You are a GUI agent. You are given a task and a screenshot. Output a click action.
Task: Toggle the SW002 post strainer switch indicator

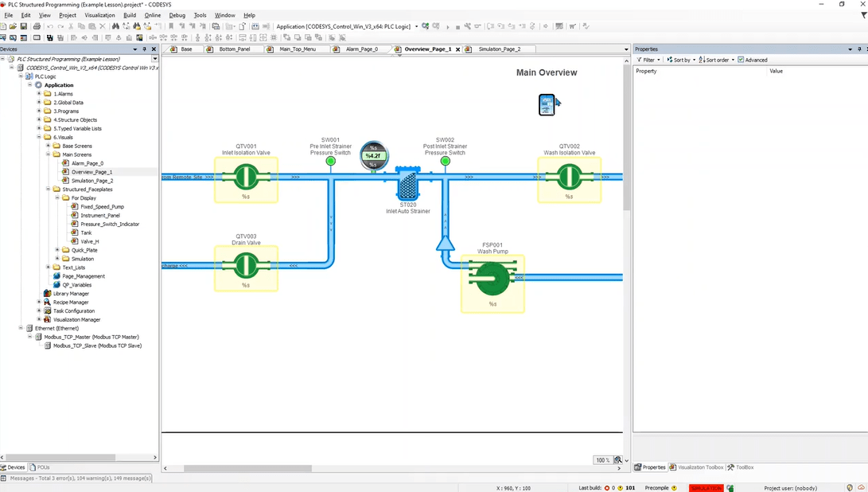tap(445, 162)
